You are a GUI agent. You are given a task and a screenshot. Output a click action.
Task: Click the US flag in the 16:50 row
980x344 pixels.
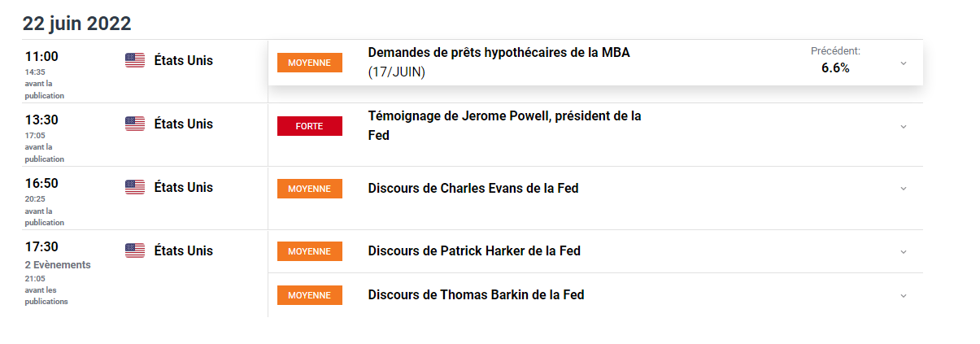[135, 187]
